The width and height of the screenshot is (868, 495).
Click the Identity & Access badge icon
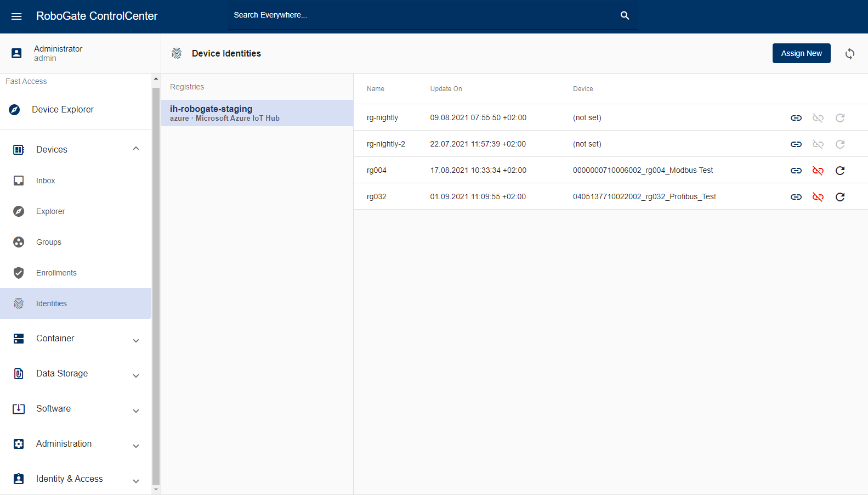click(x=19, y=479)
